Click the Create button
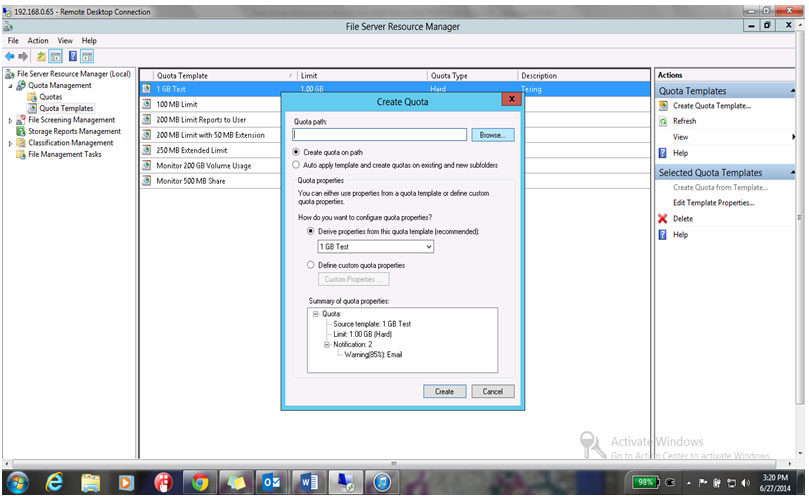809x500 pixels. [444, 392]
